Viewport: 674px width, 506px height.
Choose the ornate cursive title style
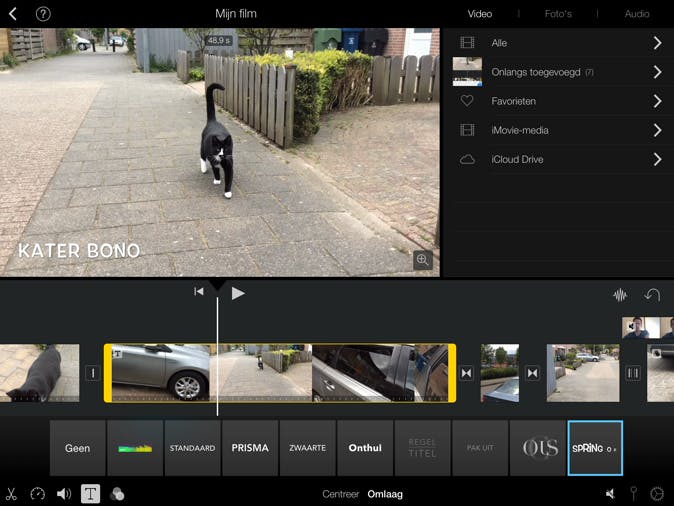538,448
